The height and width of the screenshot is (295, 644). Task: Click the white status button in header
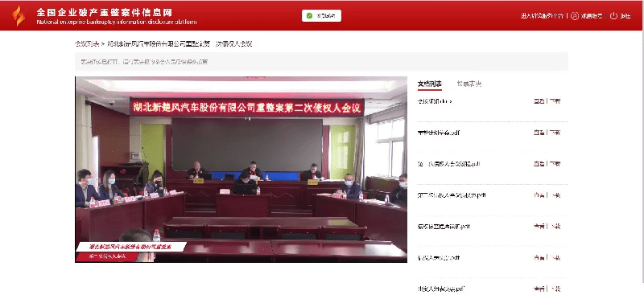pos(321,15)
